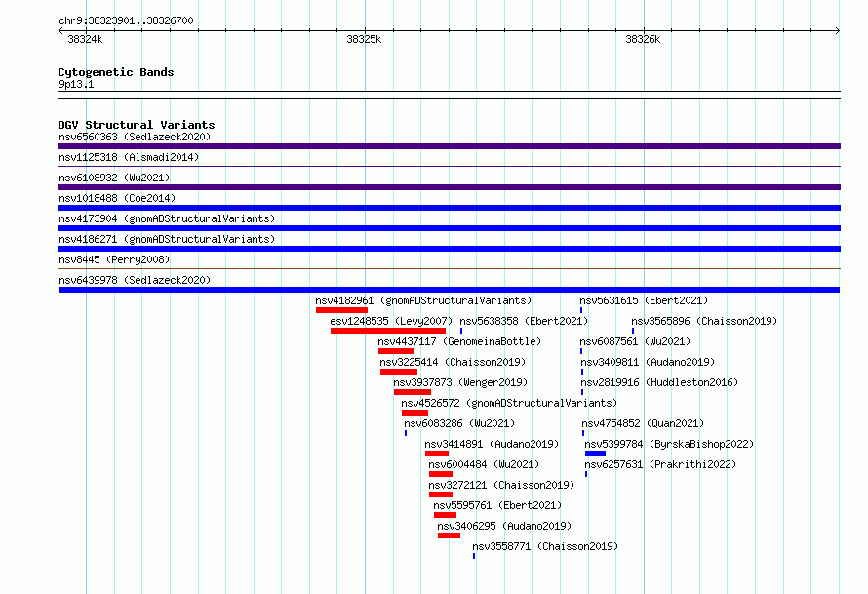Select the blue bar under nsv5399784
The height and width of the screenshot is (594, 868).
tap(595, 454)
